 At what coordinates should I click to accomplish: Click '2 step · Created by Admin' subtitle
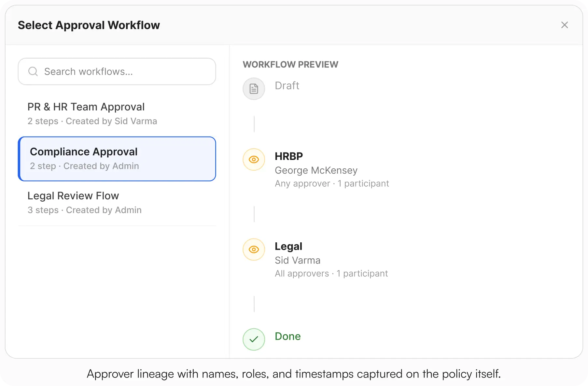[84, 166]
